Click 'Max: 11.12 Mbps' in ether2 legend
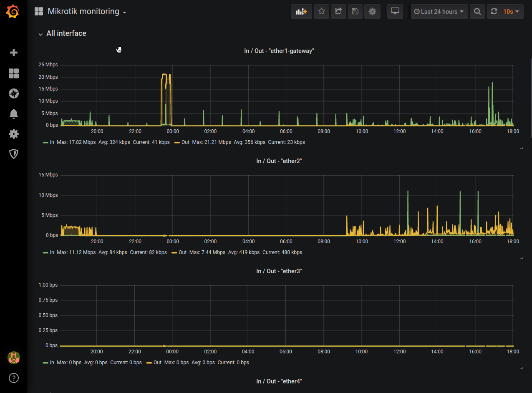 click(x=76, y=252)
